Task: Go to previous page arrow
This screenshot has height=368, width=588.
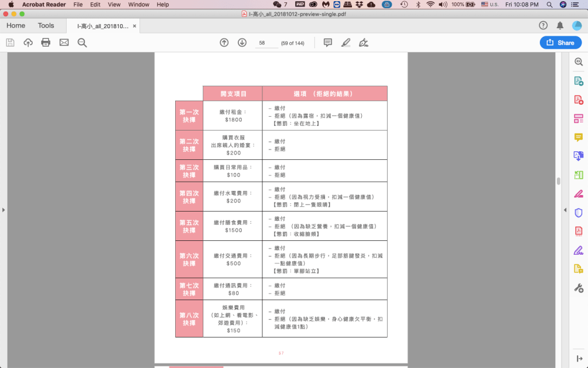Action: (224, 43)
